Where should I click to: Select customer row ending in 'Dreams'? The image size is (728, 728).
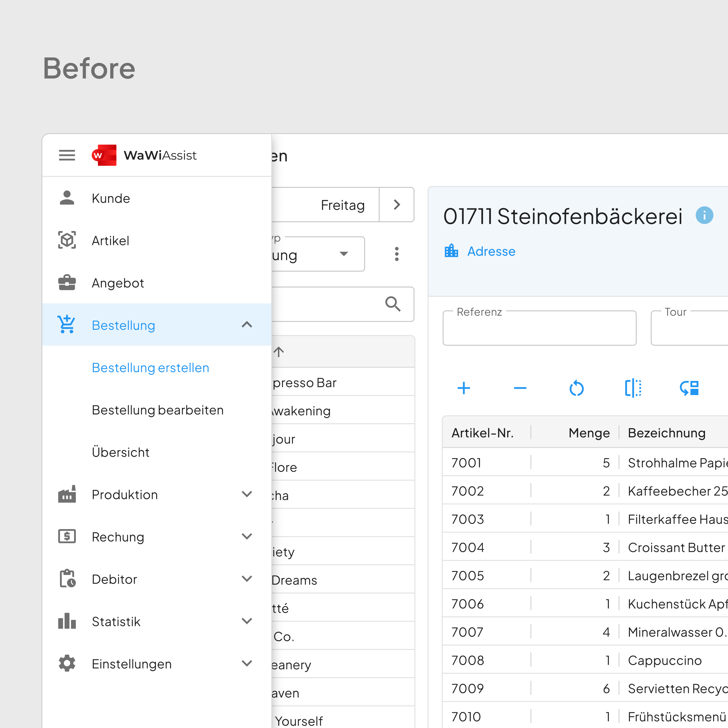(343, 579)
